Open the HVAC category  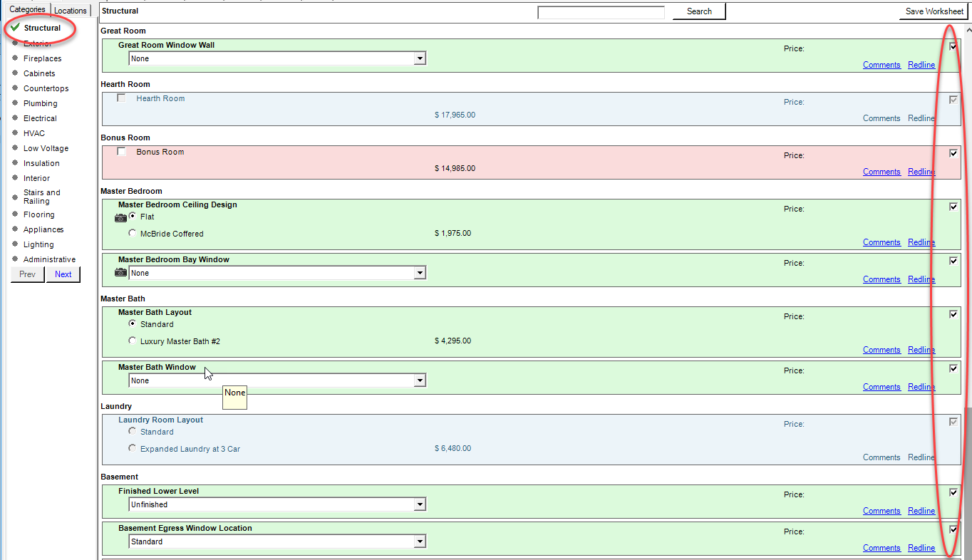33,133
